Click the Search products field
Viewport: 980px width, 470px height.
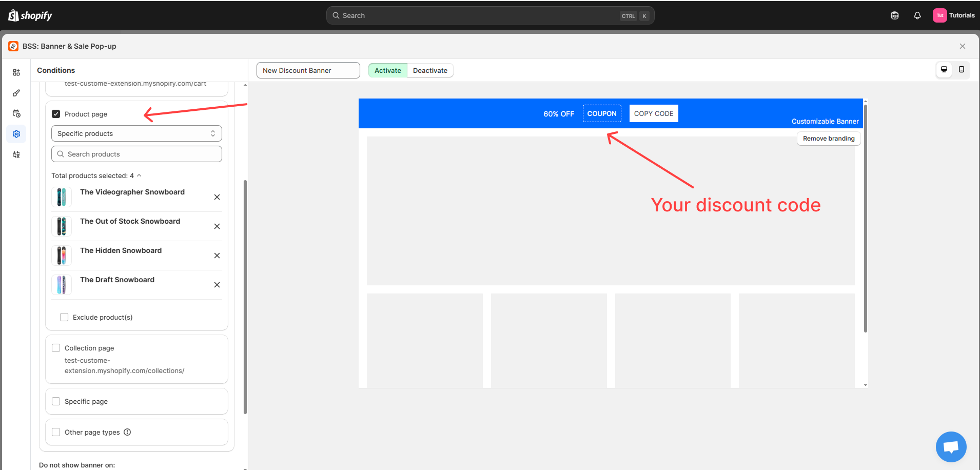point(136,154)
